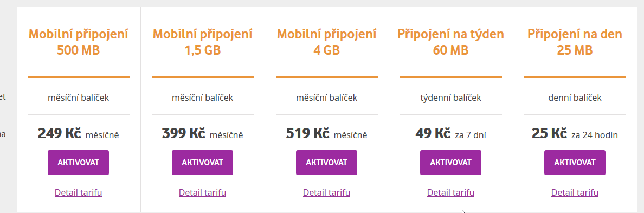Image resolution: width=644 pixels, height=213 pixels.
Task: View tariff details of Připojení na den
Action: tap(575, 192)
